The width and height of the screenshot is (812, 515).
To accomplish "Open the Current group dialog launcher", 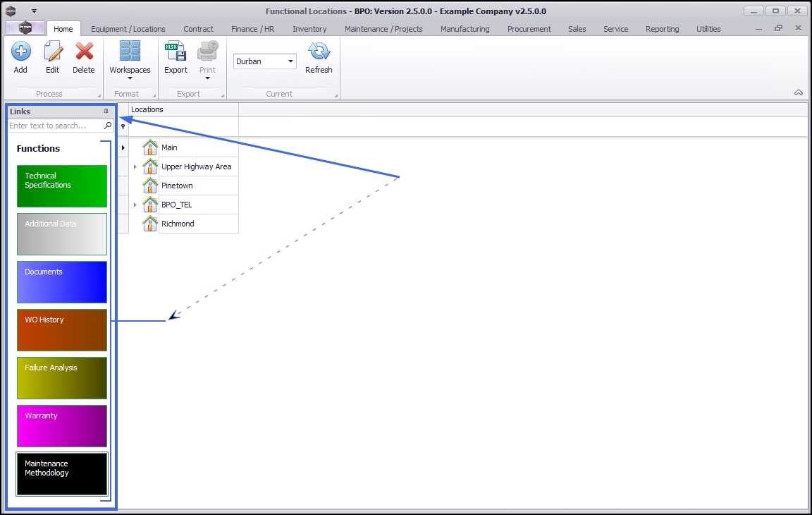I will pos(336,95).
